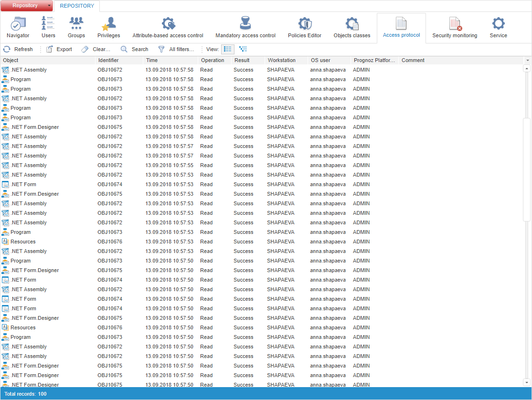Open Security monitoring

(x=454, y=27)
